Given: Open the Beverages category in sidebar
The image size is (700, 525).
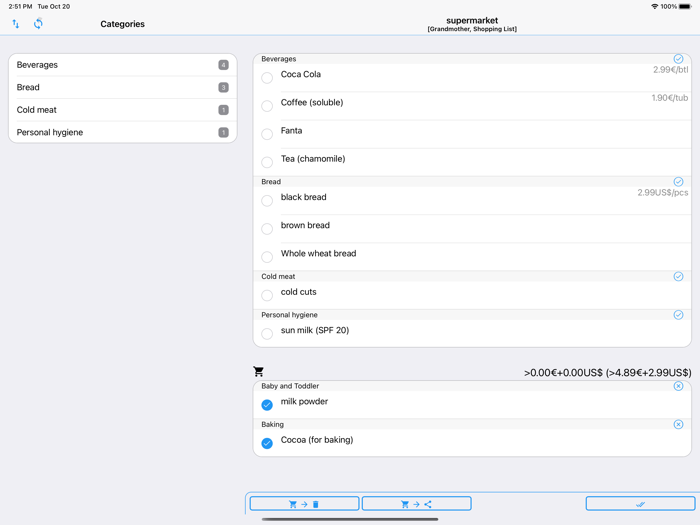Looking at the screenshot, I should 122,65.
